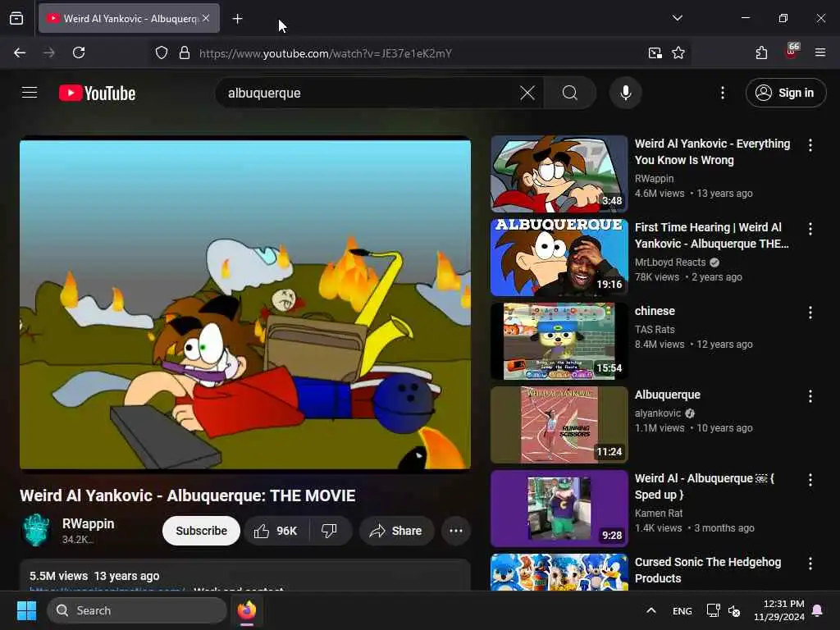Play or pause the main video

(245, 304)
